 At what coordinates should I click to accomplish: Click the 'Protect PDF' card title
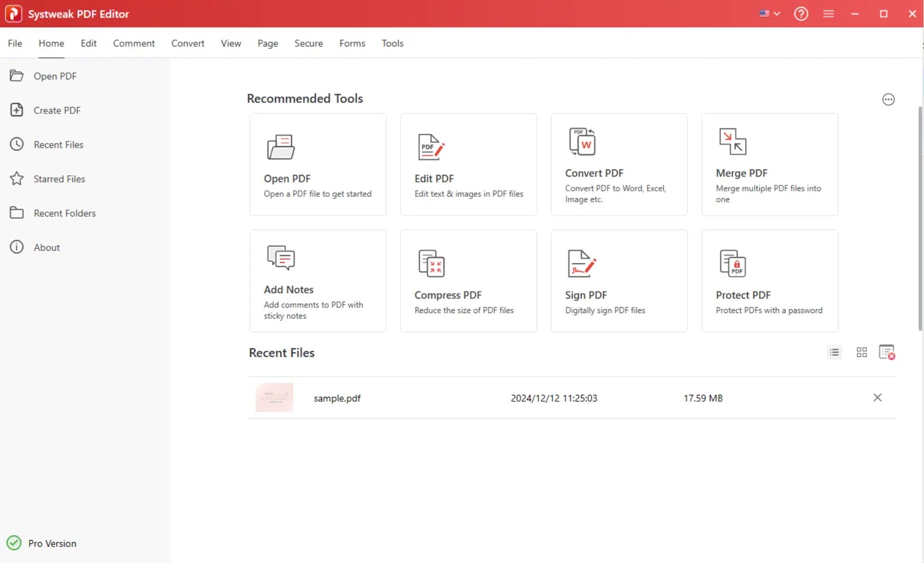tap(743, 295)
